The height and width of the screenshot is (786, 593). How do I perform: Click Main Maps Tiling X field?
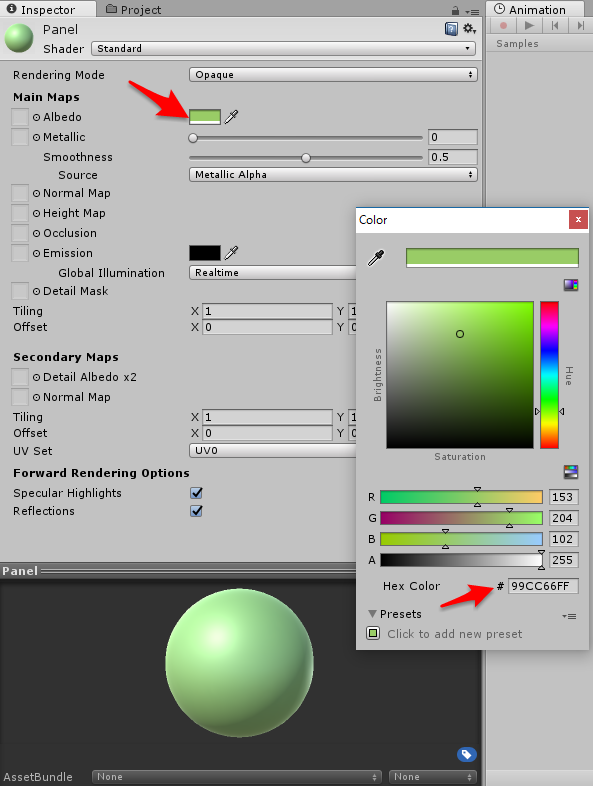pyautogui.click(x=267, y=311)
